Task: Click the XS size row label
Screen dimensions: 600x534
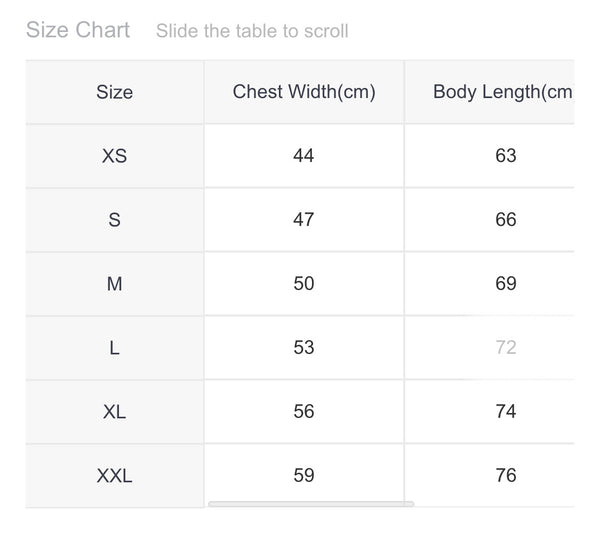Action: pos(115,156)
